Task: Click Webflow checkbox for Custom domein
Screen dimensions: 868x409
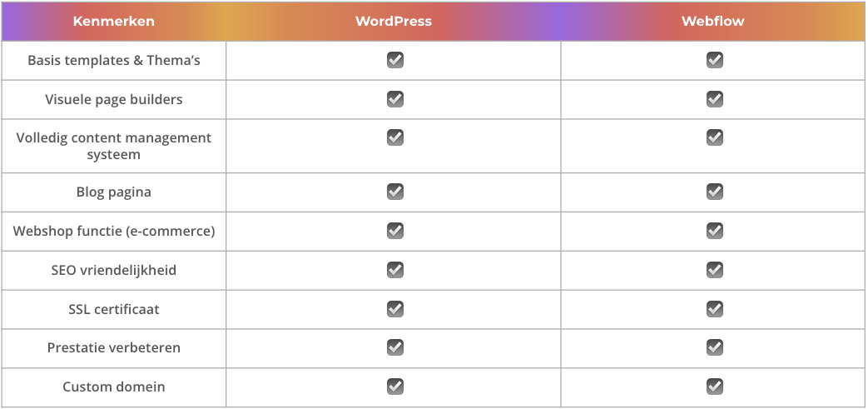Action: pyautogui.click(x=714, y=386)
